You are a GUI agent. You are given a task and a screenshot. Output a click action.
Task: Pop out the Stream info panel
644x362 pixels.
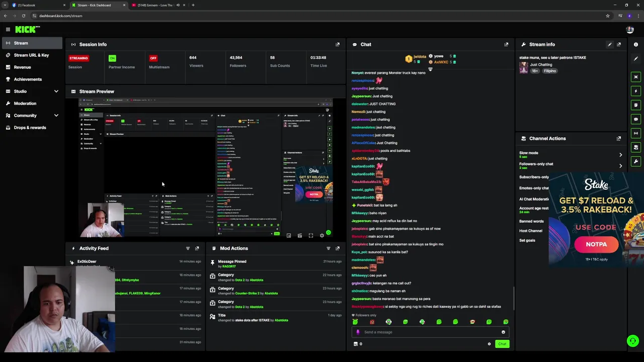619,44
